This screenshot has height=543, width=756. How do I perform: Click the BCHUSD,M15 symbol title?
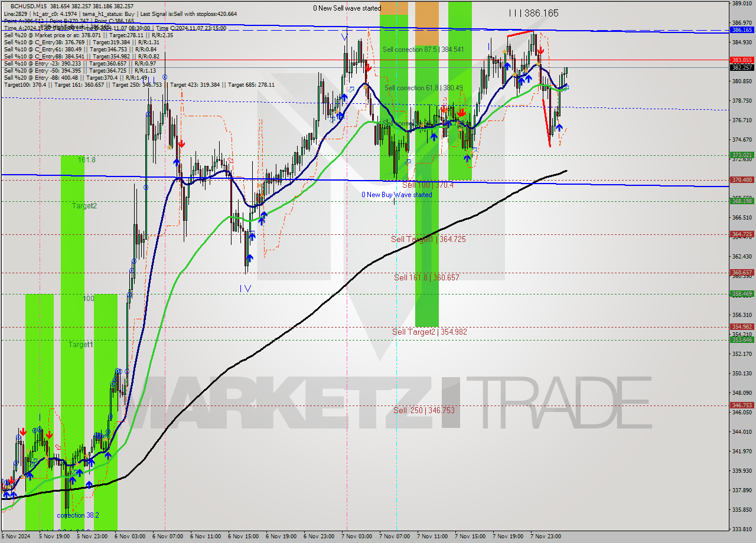[28, 6]
